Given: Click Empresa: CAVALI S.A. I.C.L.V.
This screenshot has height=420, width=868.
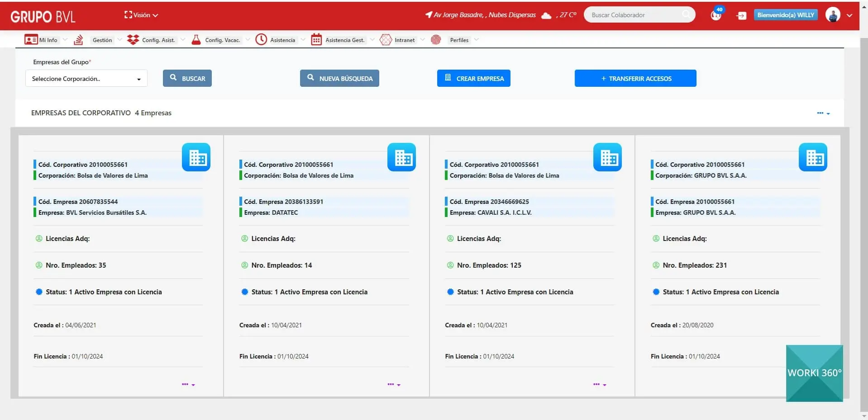Looking at the screenshot, I should (491, 212).
